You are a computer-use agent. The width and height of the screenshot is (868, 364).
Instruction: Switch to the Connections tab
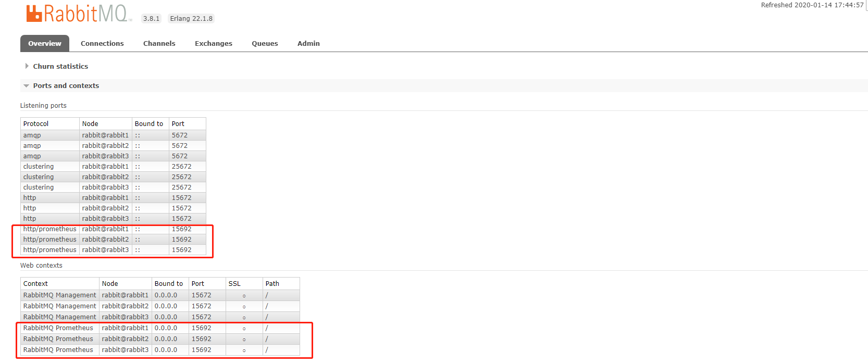102,43
